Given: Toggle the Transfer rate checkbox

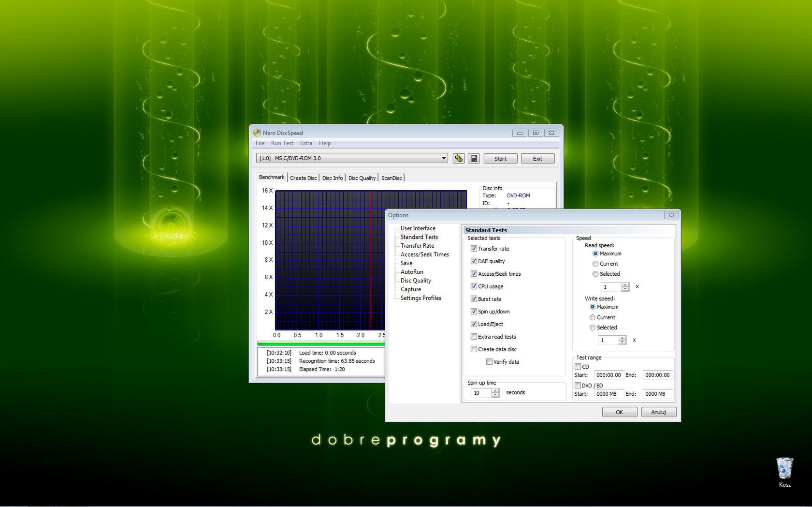Looking at the screenshot, I should pyautogui.click(x=474, y=248).
